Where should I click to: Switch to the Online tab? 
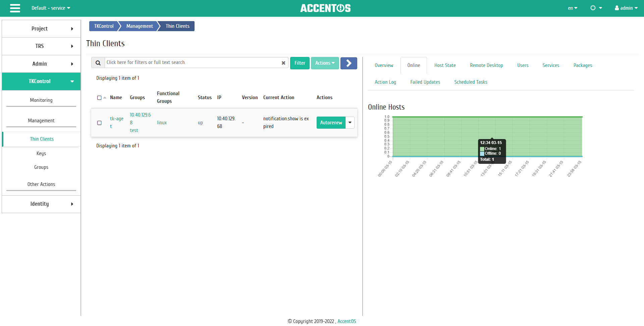point(414,65)
